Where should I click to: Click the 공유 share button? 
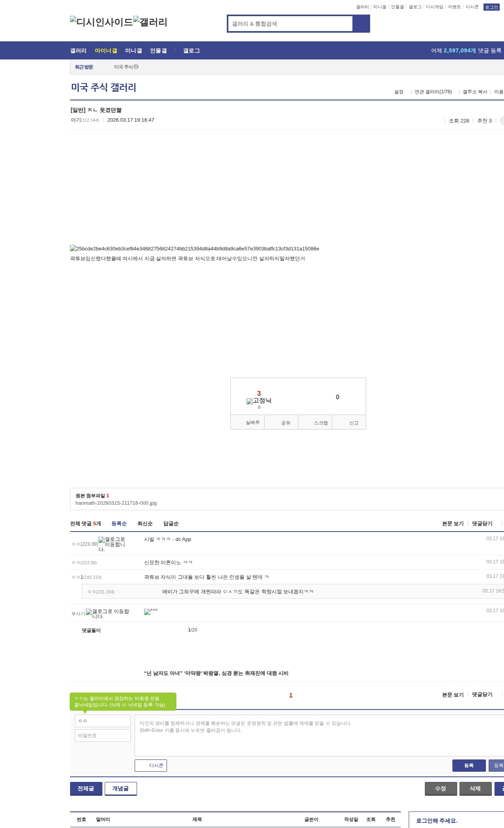(x=281, y=422)
